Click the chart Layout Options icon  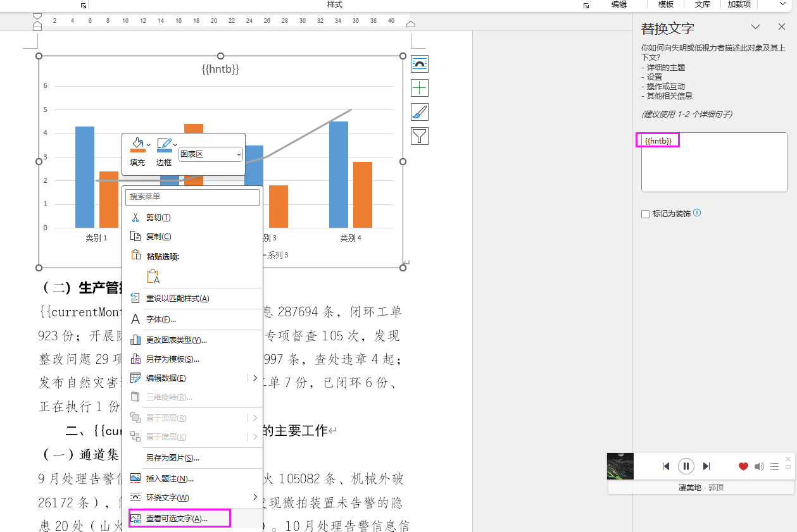[420, 63]
